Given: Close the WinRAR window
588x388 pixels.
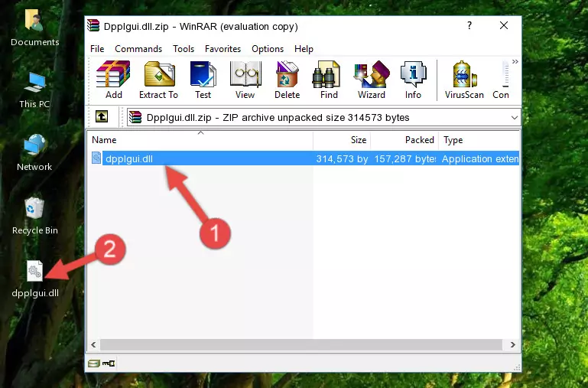Looking at the screenshot, I should tap(504, 25).
